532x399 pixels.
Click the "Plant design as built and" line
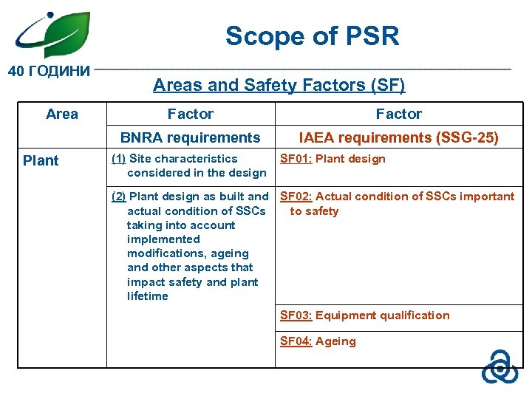coord(199,197)
